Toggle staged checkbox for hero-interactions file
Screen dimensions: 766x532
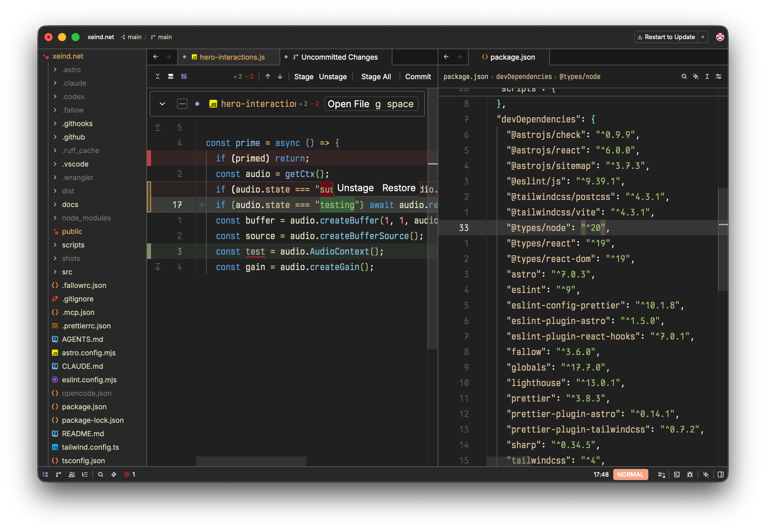(182, 104)
